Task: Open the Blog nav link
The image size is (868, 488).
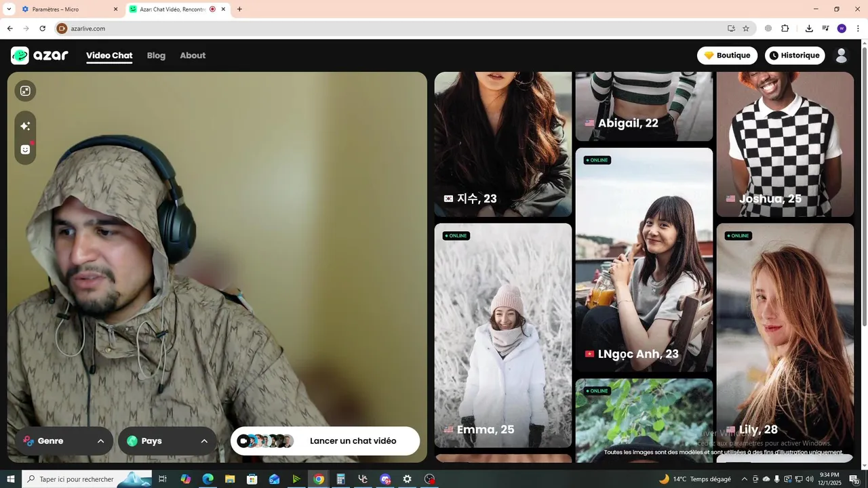Action: 156,56
